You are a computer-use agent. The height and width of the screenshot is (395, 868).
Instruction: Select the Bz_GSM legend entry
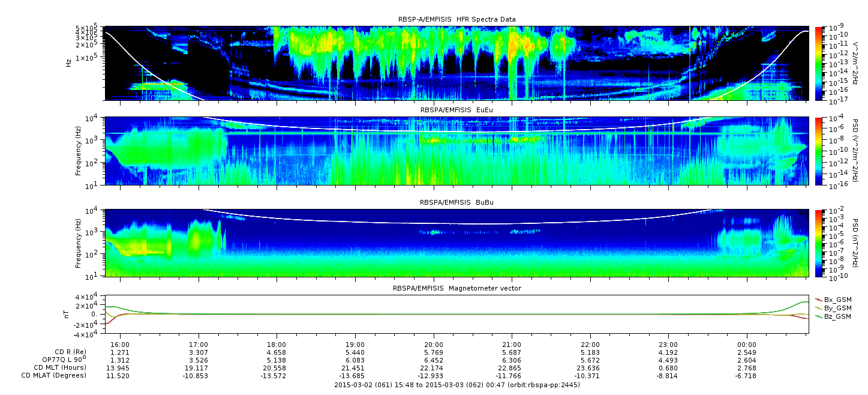[x=837, y=316]
